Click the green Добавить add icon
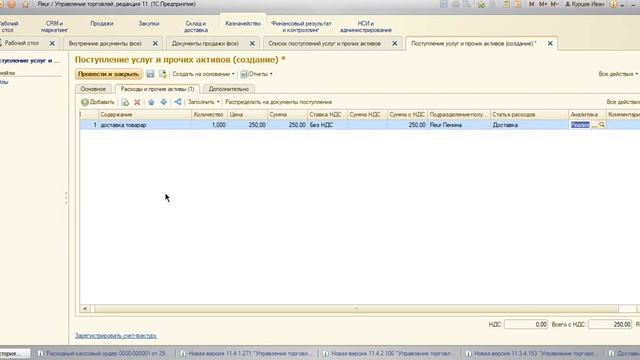Screen dimensions: 640x360 84,102
